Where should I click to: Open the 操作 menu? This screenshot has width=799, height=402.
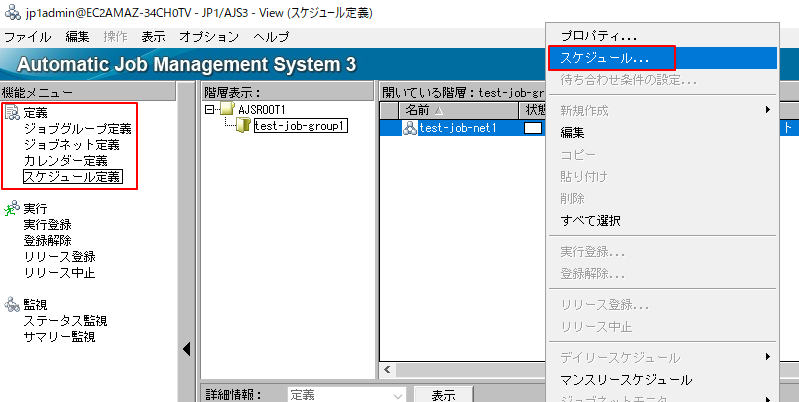click(115, 37)
